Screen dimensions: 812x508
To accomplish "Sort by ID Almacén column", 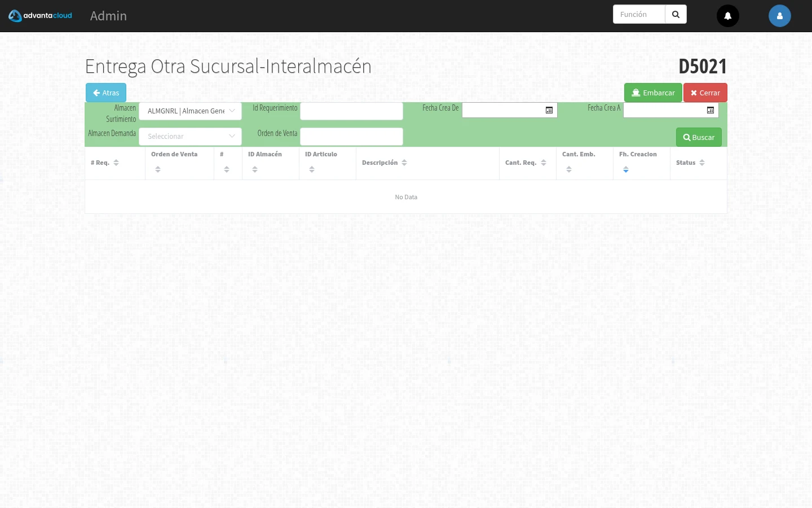I will pyautogui.click(x=255, y=169).
